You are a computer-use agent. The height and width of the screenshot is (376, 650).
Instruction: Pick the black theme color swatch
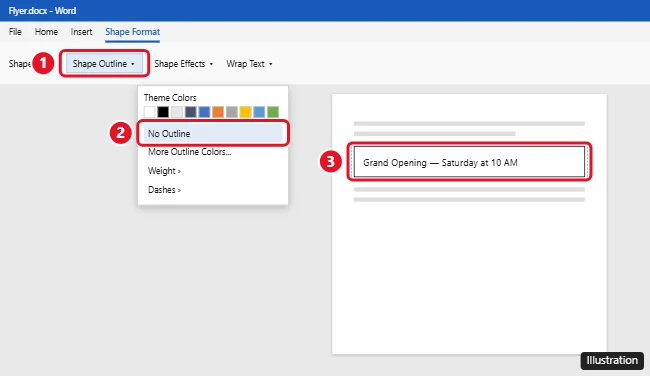coord(163,112)
